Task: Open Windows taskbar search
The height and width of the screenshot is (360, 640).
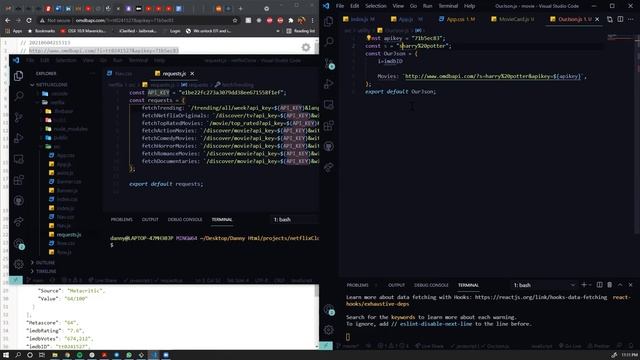Action: pos(18,355)
